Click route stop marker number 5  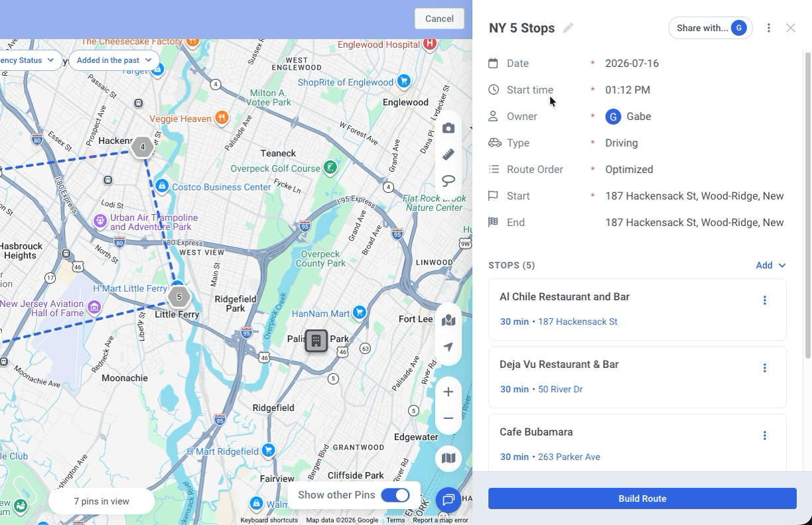pyautogui.click(x=178, y=297)
